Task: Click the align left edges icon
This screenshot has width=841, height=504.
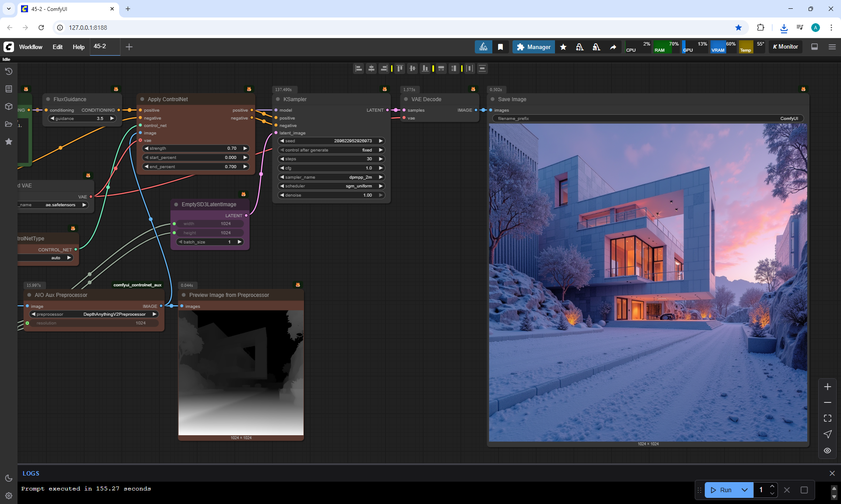Action: coord(359,68)
